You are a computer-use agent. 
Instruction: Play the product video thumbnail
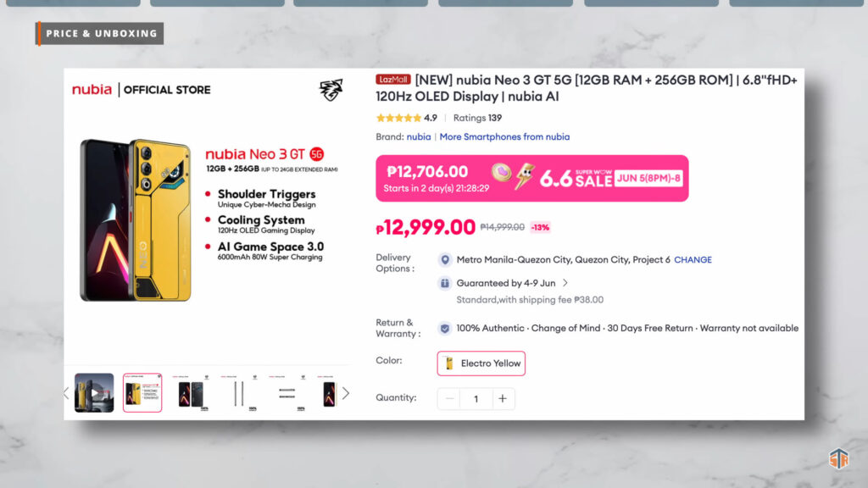[x=94, y=393]
